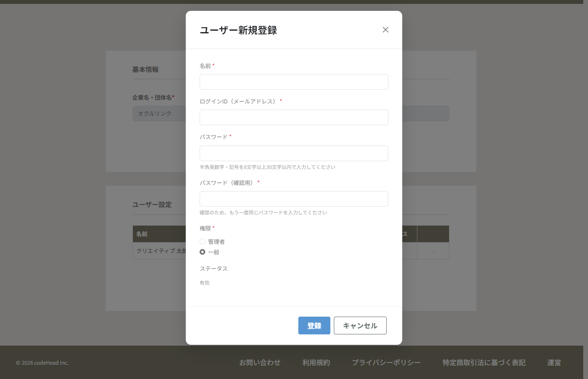Focus the パスワード（確認用）input field
588x379 pixels.
294,199
